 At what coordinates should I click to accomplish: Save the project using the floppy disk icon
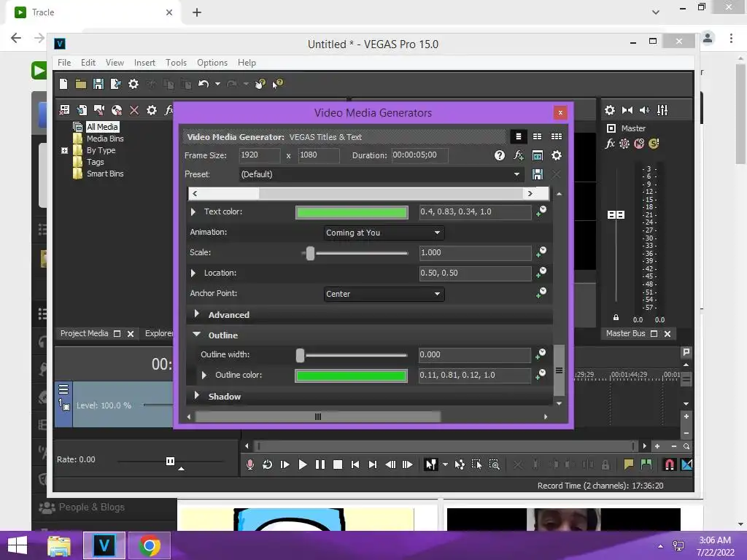tap(98, 84)
